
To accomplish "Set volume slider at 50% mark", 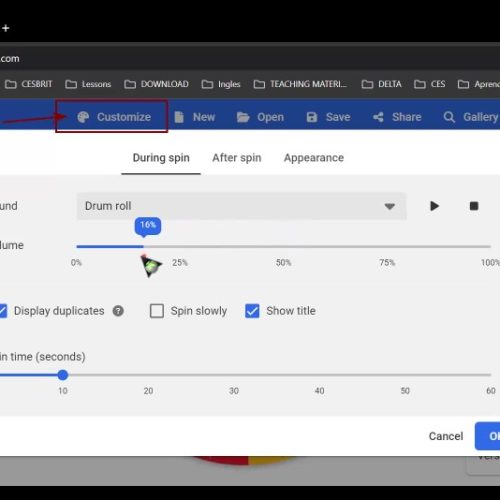I will [x=284, y=247].
